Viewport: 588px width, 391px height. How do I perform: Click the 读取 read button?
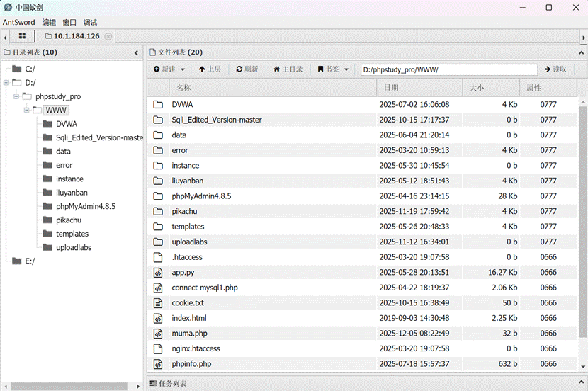click(555, 69)
